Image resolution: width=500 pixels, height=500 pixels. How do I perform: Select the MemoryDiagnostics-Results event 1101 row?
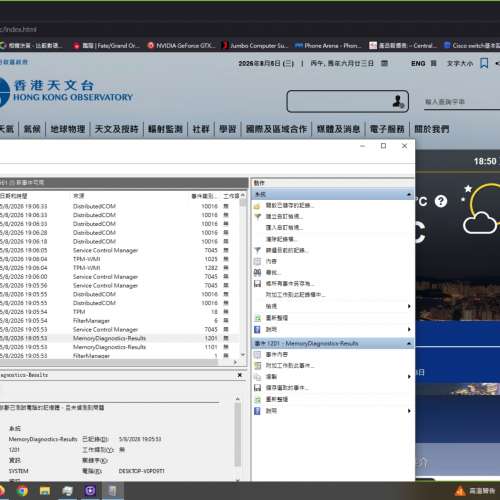pyautogui.click(x=119, y=347)
